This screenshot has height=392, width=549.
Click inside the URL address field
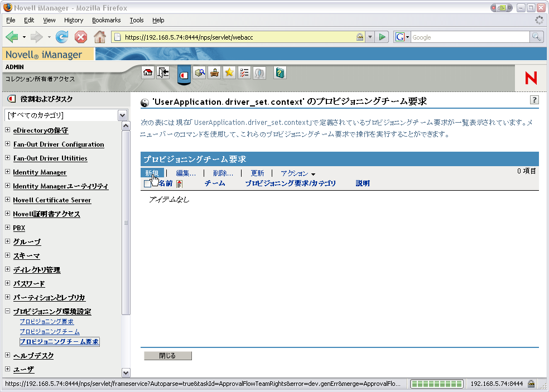pyautogui.click(x=238, y=37)
